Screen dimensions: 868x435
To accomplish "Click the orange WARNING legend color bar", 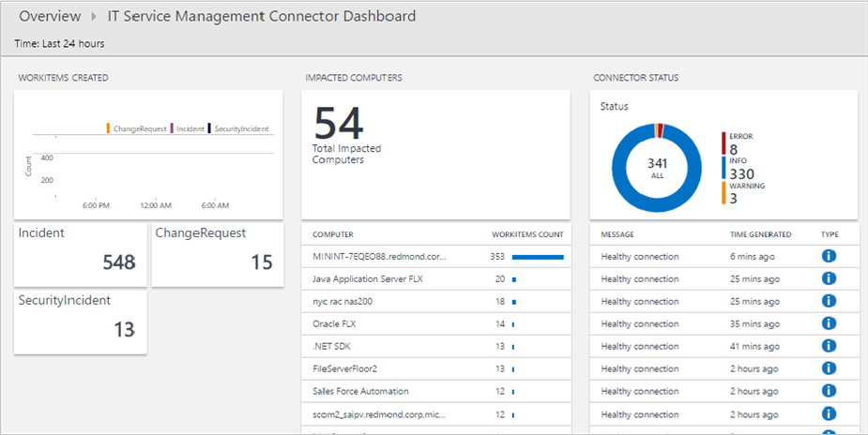I will click(x=723, y=192).
